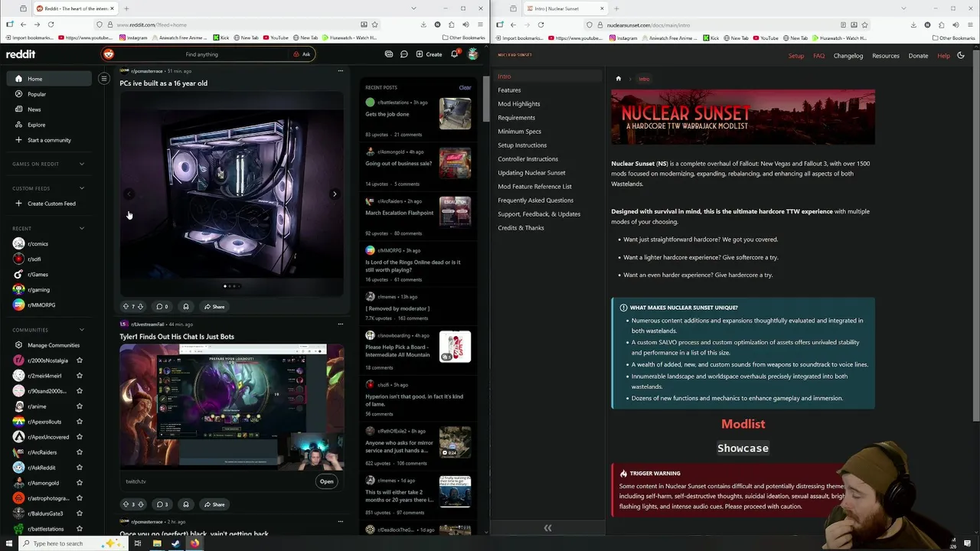This screenshot has width=980, height=551.
Task: Open twitch.tv link button on Tyler1 post
Action: coord(326,481)
